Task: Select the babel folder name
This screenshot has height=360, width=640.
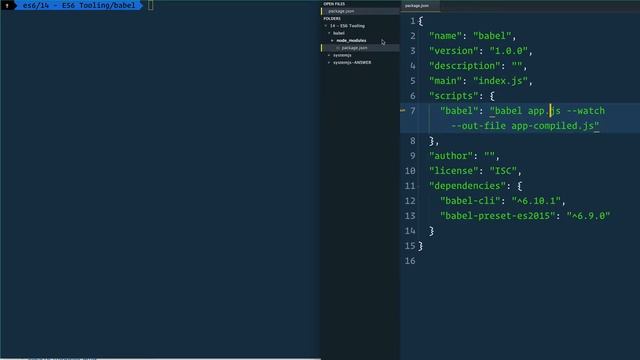Action: (x=339, y=33)
